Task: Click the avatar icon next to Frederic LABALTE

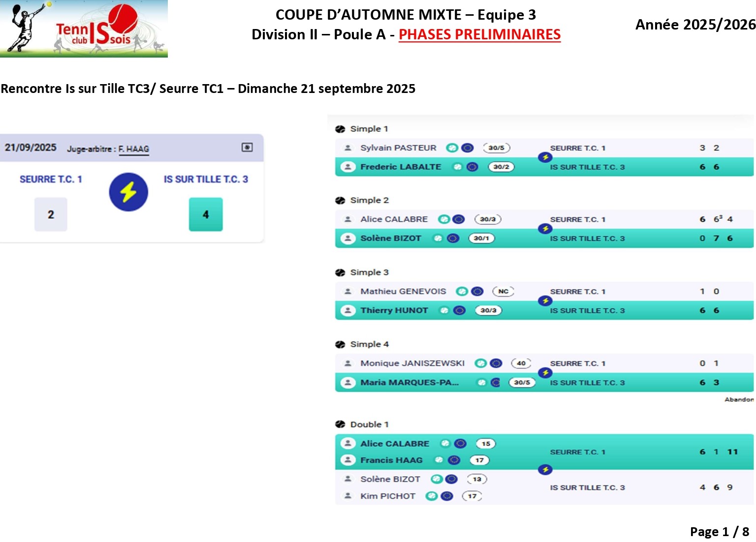Action: pos(348,167)
